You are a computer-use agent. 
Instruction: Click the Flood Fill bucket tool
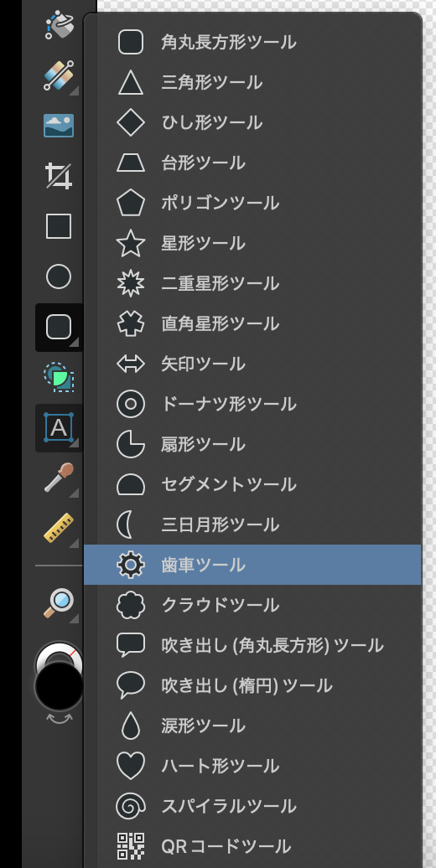(59, 23)
